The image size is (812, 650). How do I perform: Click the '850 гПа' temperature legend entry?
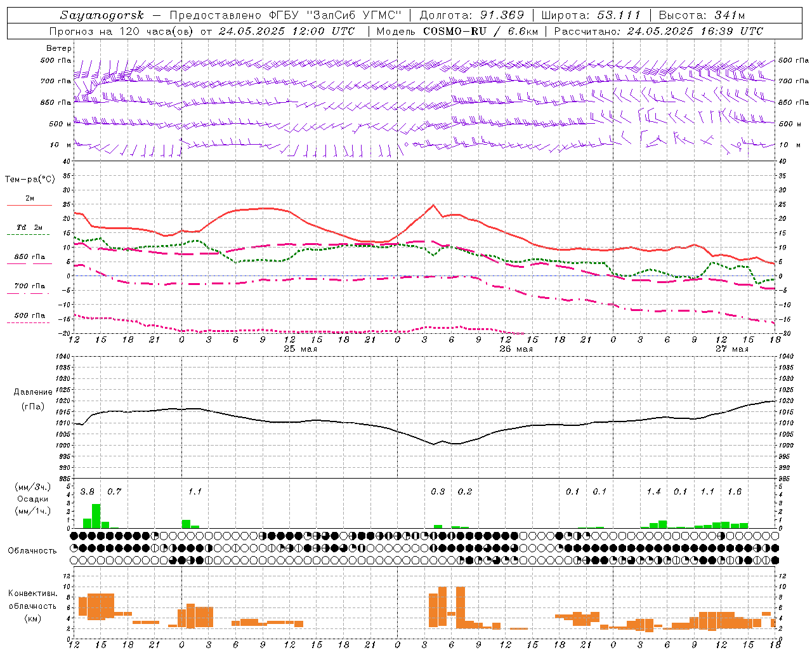tap(29, 257)
